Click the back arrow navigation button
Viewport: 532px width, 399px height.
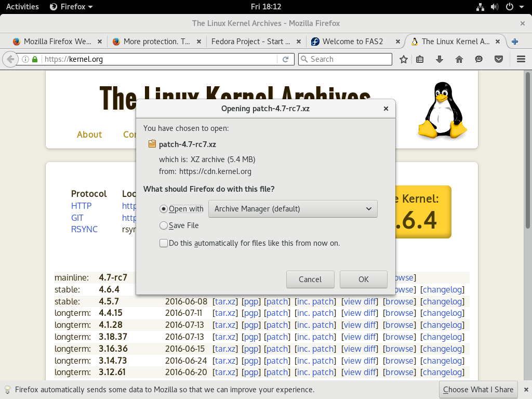pos(10,59)
